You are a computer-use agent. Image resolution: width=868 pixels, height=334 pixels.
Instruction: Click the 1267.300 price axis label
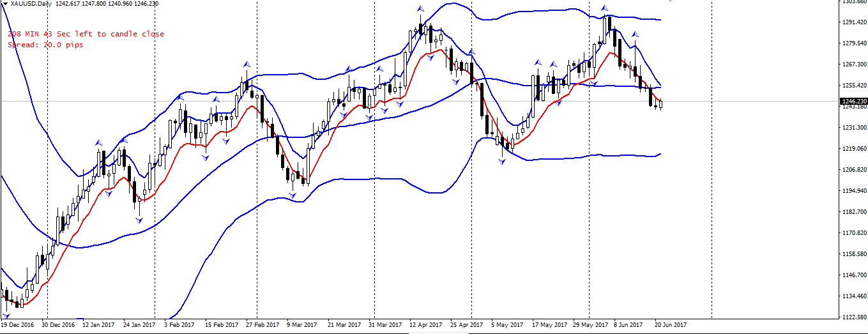coord(854,65)
